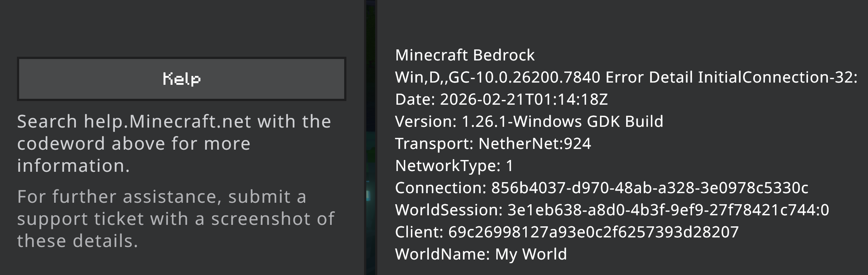
Task: Click the 'Minecraft Bedrock' heading line
Action: (465, 55)
